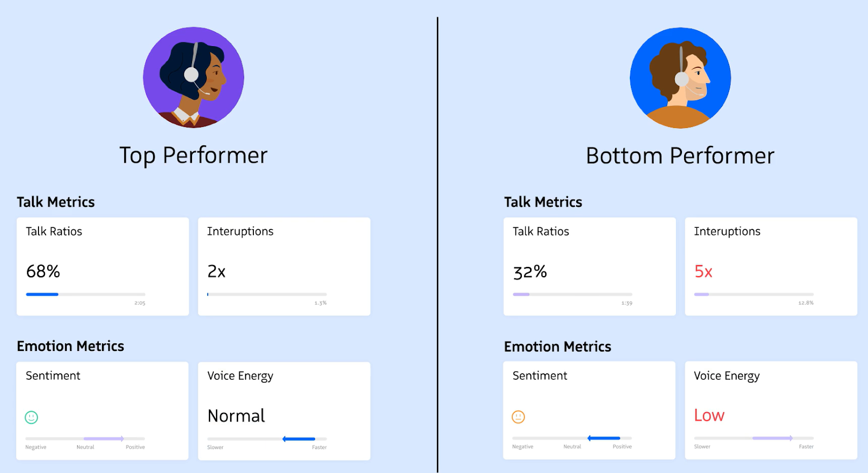
Task: Click the Normal voice energy value
Action: 236,416
